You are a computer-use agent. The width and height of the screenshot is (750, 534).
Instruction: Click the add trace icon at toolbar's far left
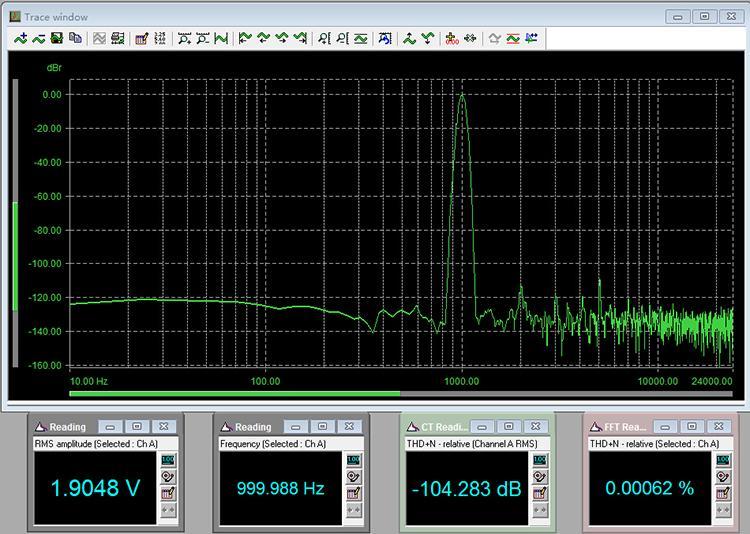(x=21, y=39)
